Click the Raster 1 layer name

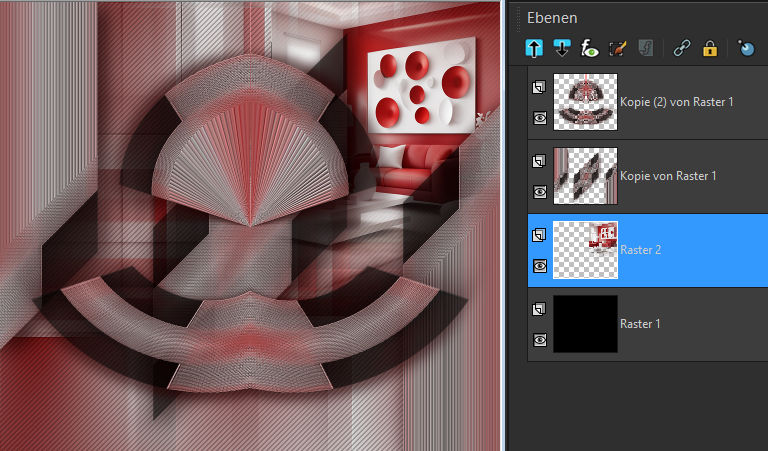(x=640, y=324)
